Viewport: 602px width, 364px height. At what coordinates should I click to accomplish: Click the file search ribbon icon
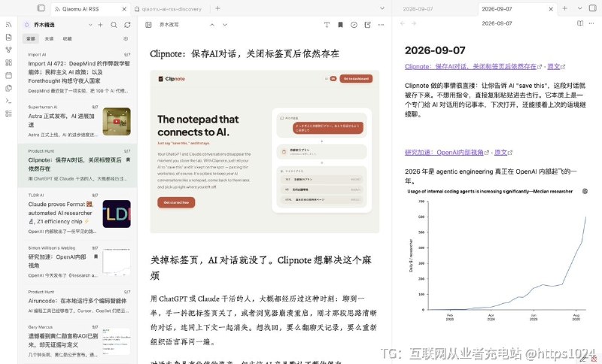(8, 37)
